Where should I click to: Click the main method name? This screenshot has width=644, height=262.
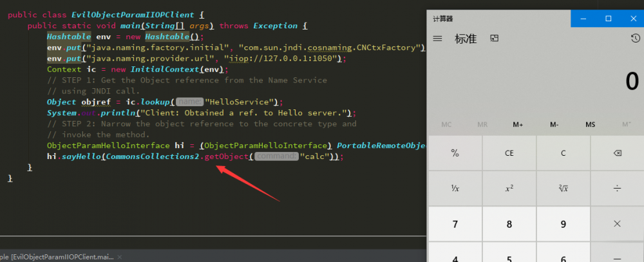click(x=130, y=26)
